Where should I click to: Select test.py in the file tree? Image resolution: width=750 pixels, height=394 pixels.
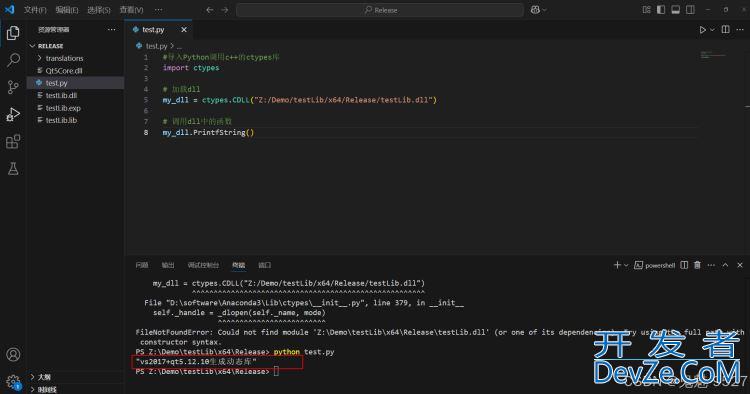(75, 83)
